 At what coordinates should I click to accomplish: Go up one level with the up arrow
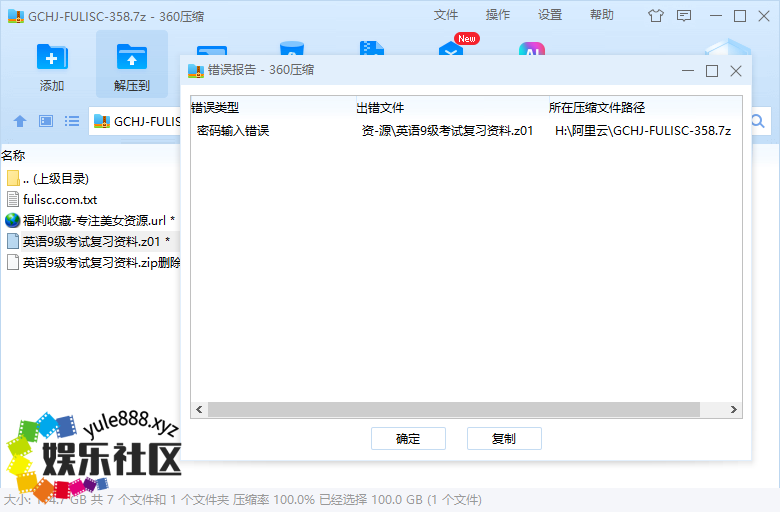coord(20,121)
